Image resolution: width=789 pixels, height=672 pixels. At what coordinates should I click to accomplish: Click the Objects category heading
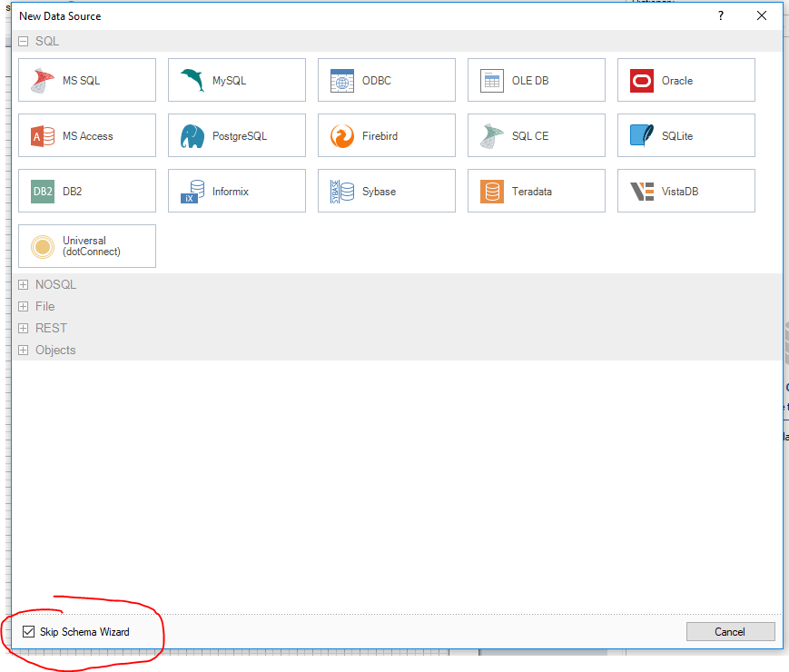coord(55,351)
